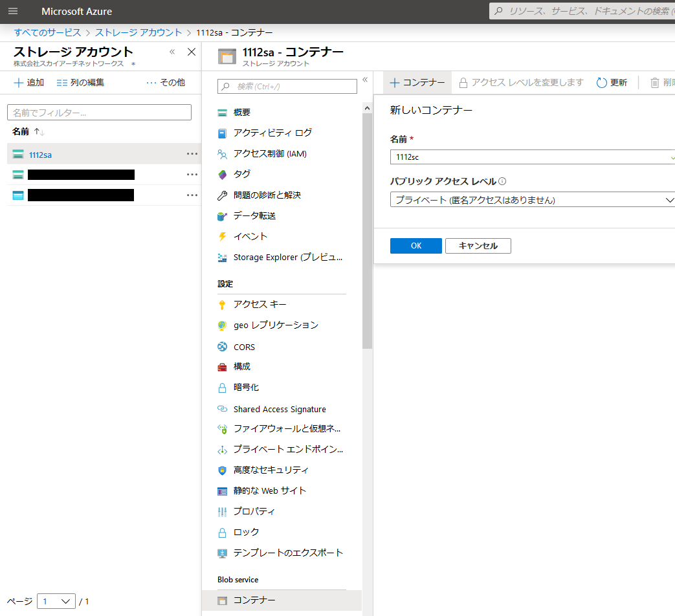Click the テンプレートのエクスポート icon
Viewport: 675px width, 616px height.
pyautogui.click(x=222, y=553)
